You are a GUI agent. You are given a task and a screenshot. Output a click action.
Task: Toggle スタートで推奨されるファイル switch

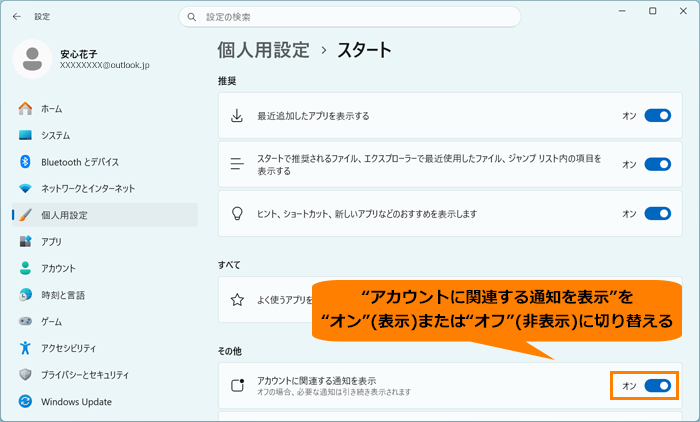point(658,164)
